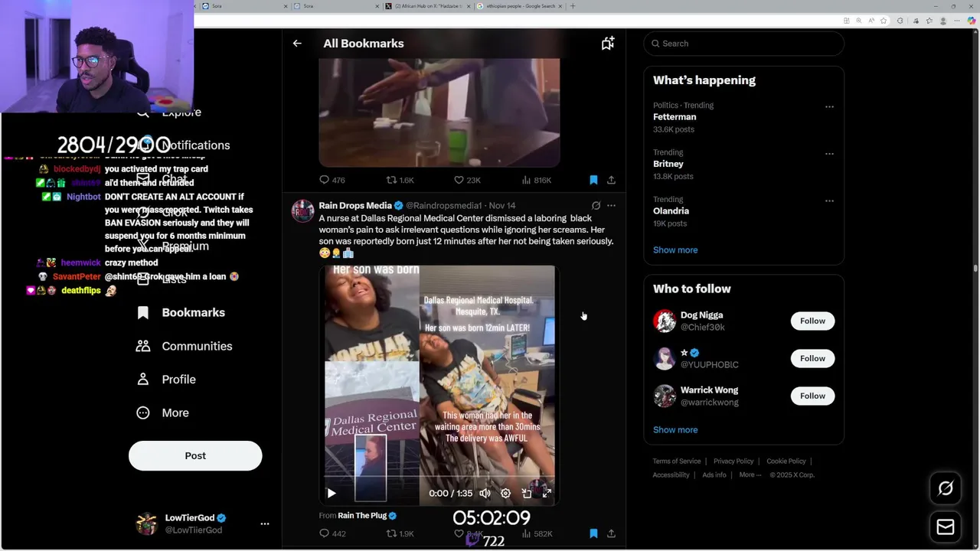Open the Britney trending topic
This screenshot has height=551, width=980.
[x=668, y=164]
